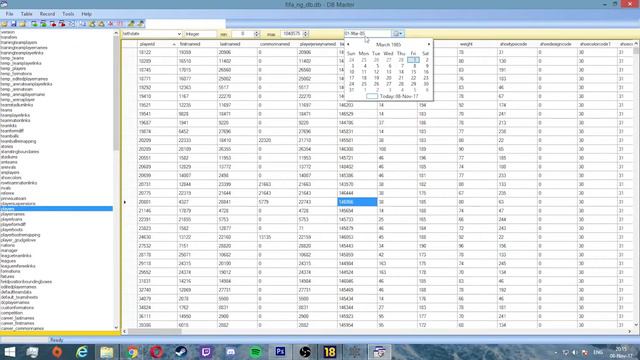The width and height of the screenshot is (640, 360).
Task: Click the March 1985 calendar title
Action: [x=388, y=44]
